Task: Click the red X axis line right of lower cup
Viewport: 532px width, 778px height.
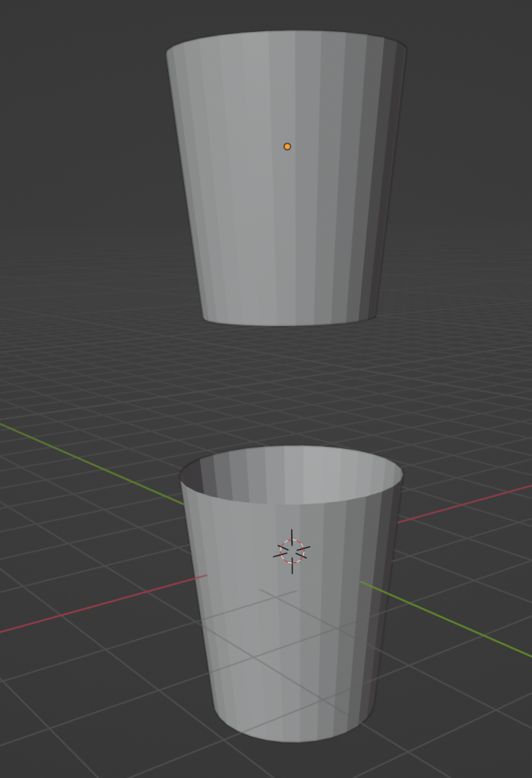Action: click(x=464, y=502)
